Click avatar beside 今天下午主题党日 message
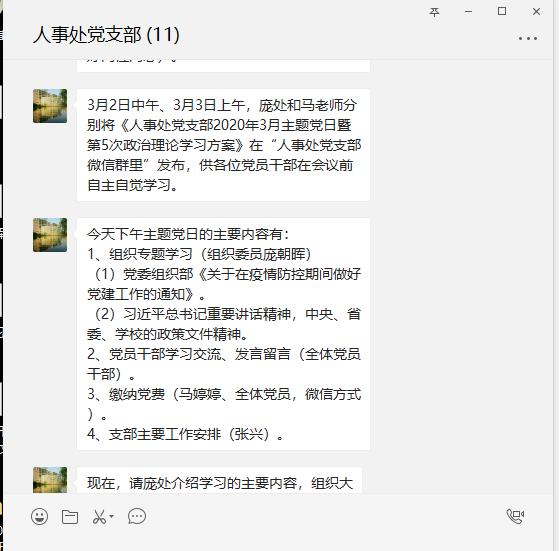The height and width of the screenshot is (551, 559). [x=50, y=235]
